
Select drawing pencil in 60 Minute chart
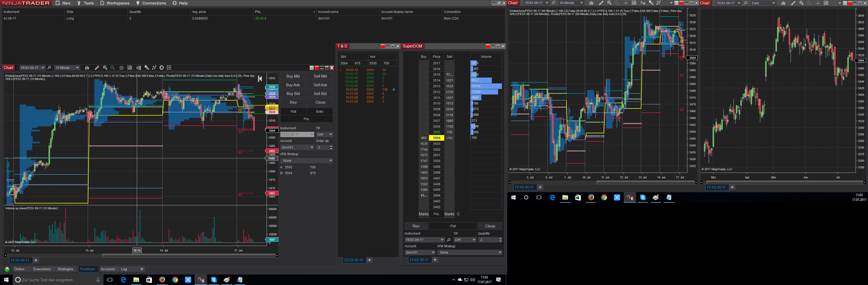coord(601,3)
